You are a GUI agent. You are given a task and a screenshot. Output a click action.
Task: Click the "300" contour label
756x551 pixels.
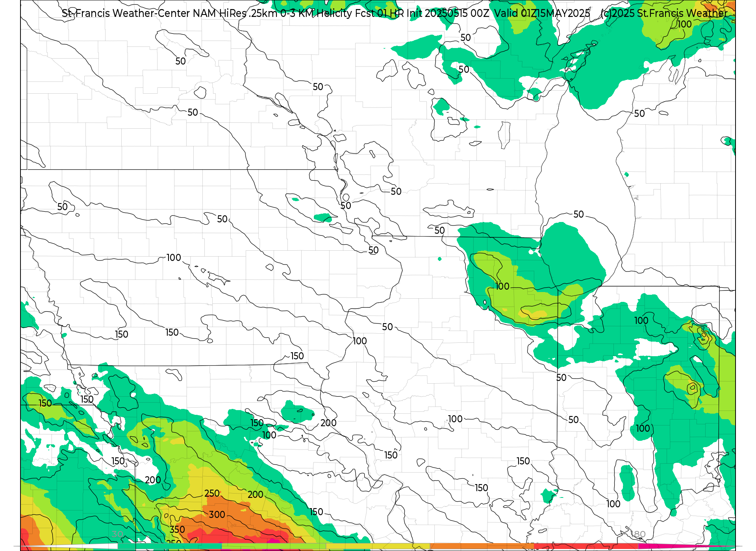click(217, 515)
